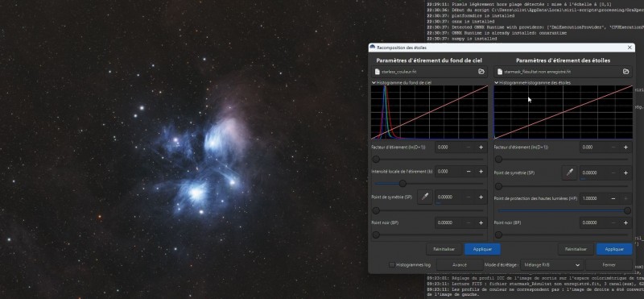
Task: Focus the background symmetry point value field
Action: 448,197
